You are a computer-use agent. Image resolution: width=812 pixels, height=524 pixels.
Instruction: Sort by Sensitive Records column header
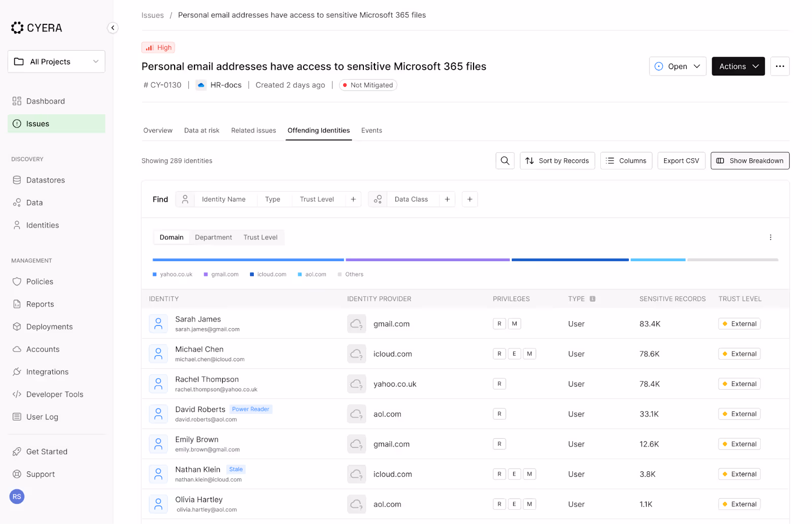672,299
